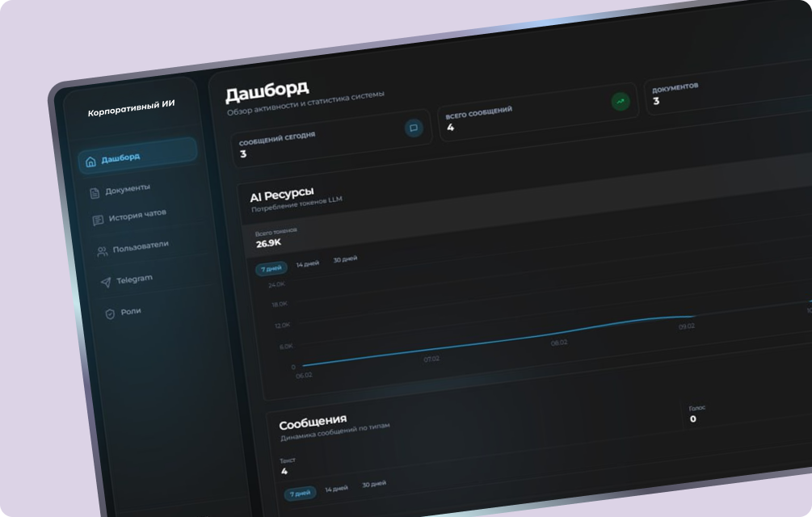Viewport: 812px width, 517px height.
Task: Click the Обзор активности и статистика системы subtitle
Action: click(x=305, y=103)
